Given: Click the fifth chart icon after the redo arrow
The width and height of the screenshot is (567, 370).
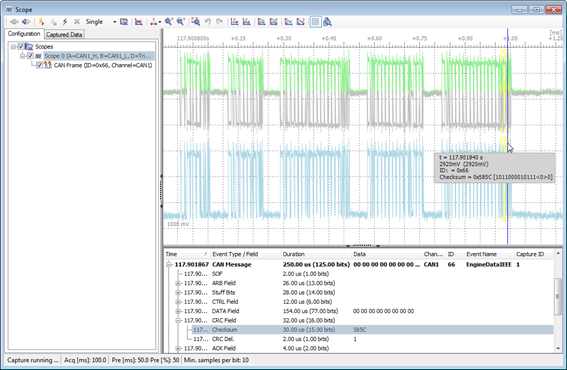Looking at the screenshot, I should (x=289, y=22).
